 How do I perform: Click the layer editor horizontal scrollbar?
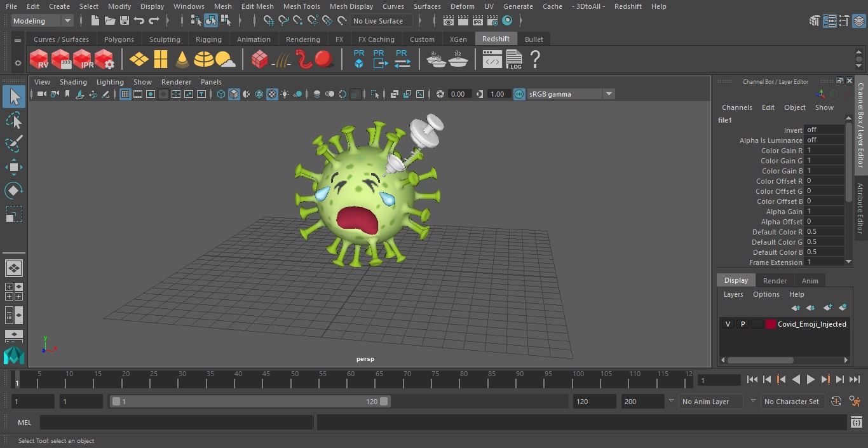point(760,360)
